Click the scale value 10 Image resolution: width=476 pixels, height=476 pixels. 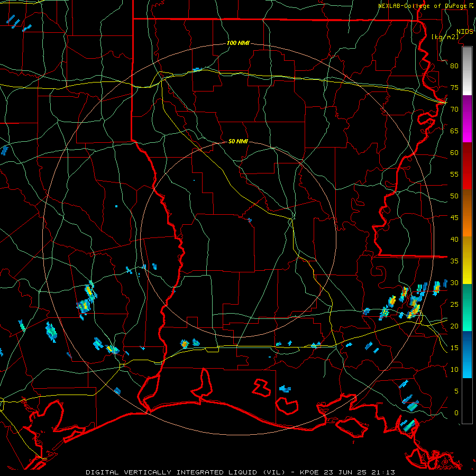(x=454, y=370)
